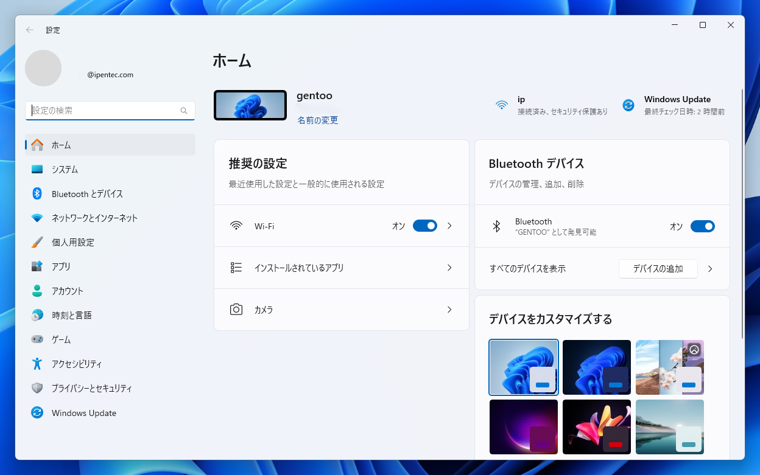
Task: Click the カメラ camera icon
Action: point(236,309)
